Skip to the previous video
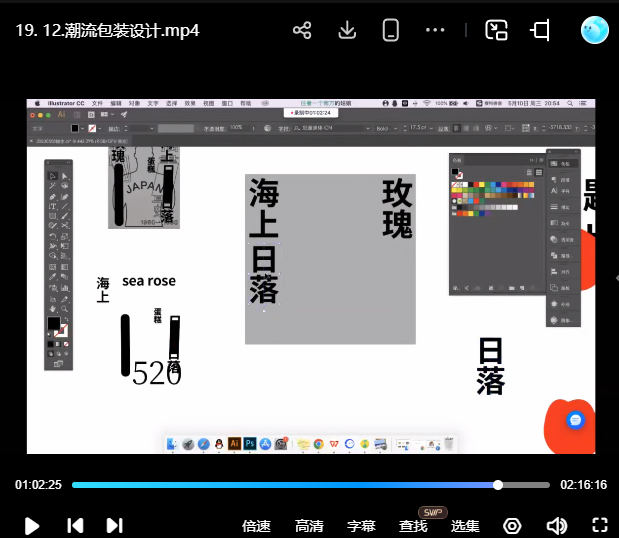This screenshot has width=619, height=538. point(74,525)
